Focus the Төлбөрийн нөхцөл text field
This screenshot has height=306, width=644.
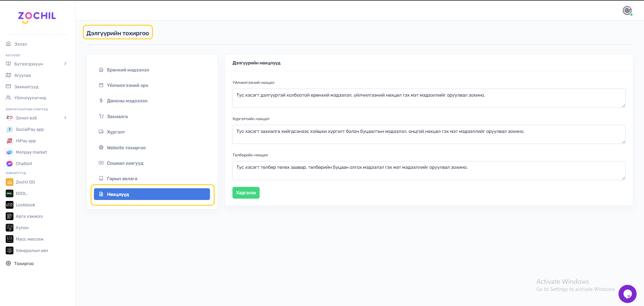click(428, 170)
